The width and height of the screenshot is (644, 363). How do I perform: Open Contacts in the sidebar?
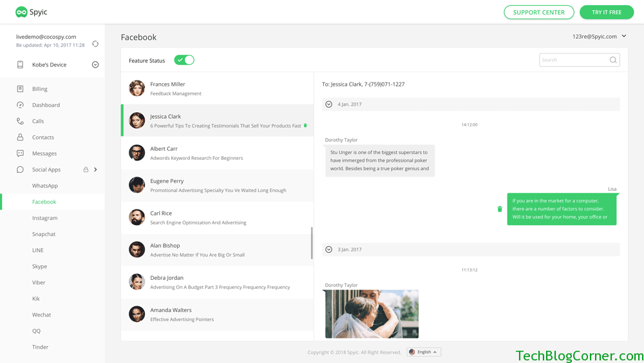click(x=43, y=137)
